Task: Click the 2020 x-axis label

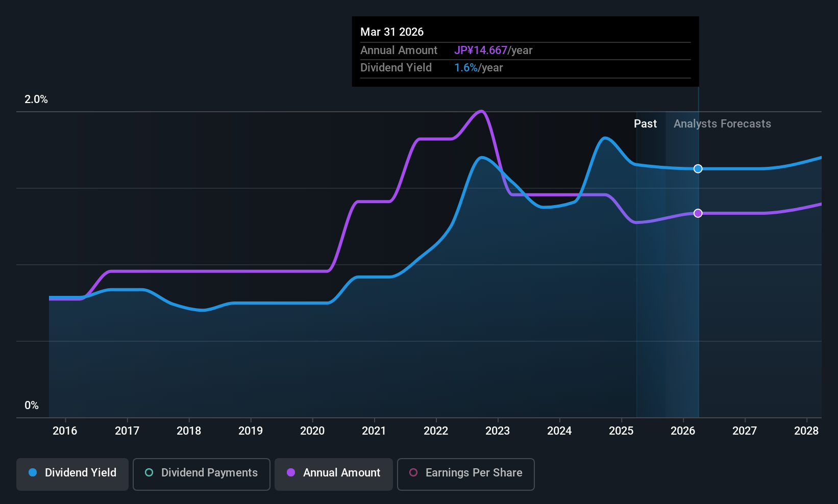Action: pos(312,431)
